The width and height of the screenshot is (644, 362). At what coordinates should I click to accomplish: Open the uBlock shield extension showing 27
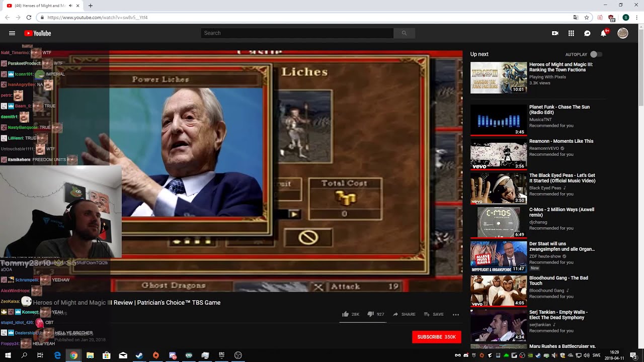611,18
